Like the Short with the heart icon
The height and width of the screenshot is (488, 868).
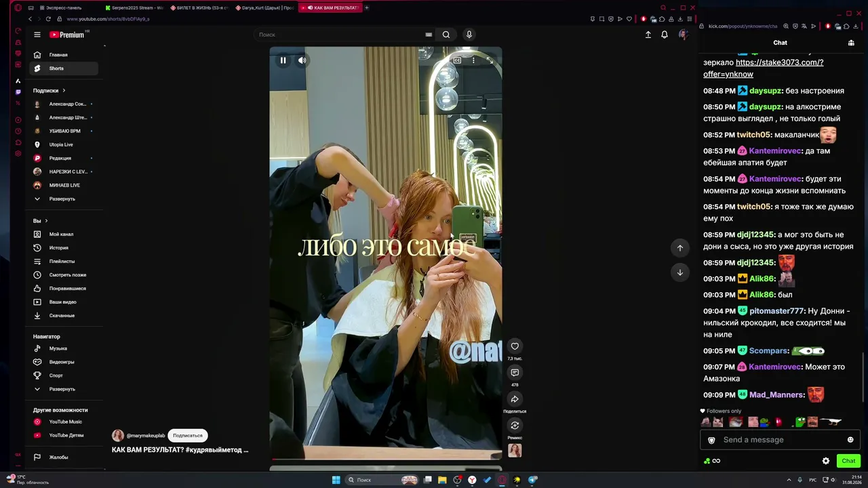515,346
